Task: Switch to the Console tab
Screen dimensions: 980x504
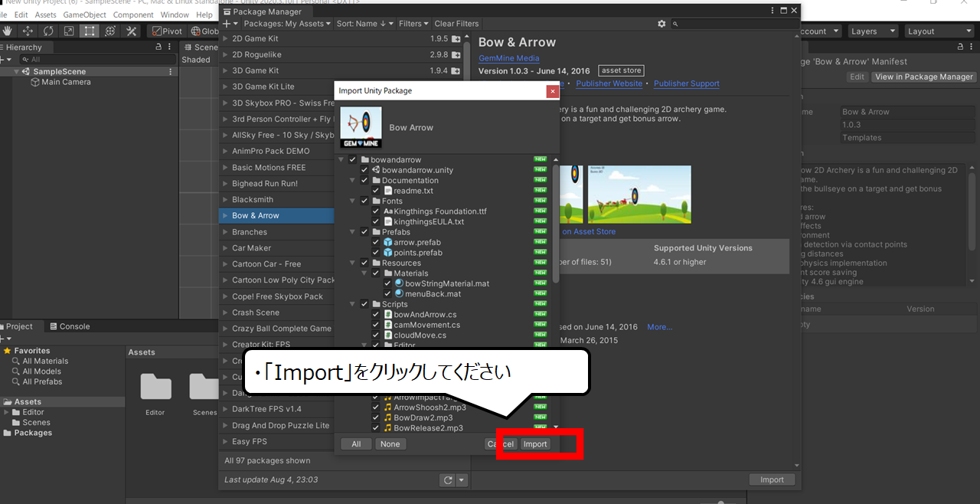Action: pyautogui.click(x=70, y=326)
